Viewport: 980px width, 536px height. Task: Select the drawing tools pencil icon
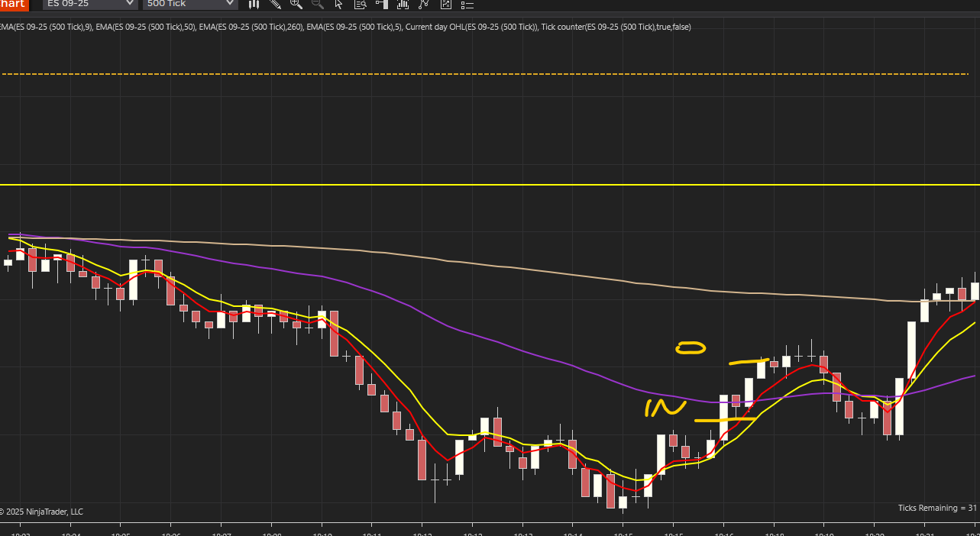(x=276, y=4)
